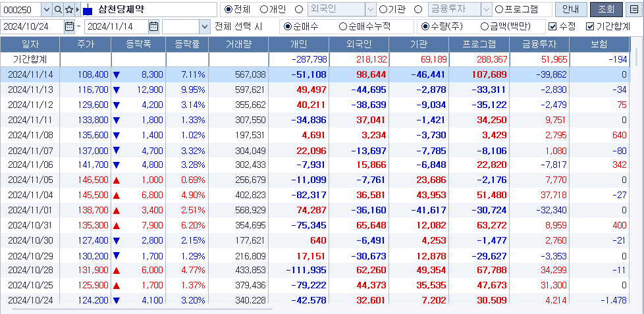
Task: Click price 146,500 on 2024/11/05
Action: (94, 180)
